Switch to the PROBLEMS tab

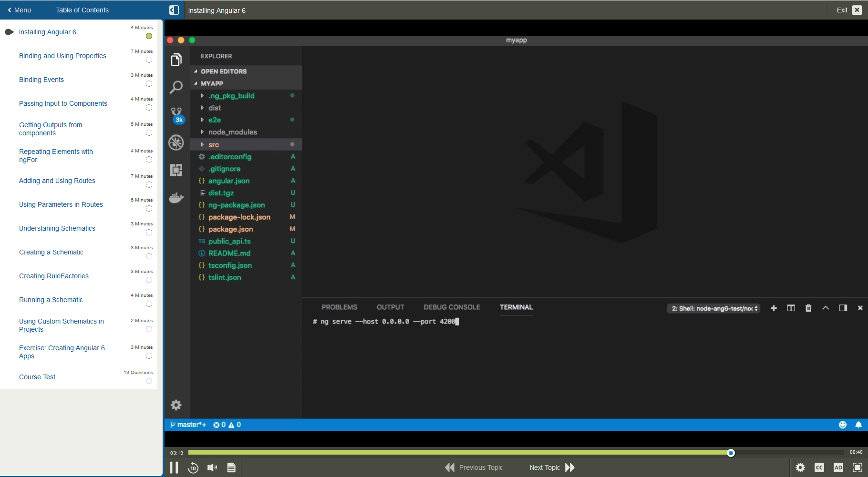[x=339, y=307]
